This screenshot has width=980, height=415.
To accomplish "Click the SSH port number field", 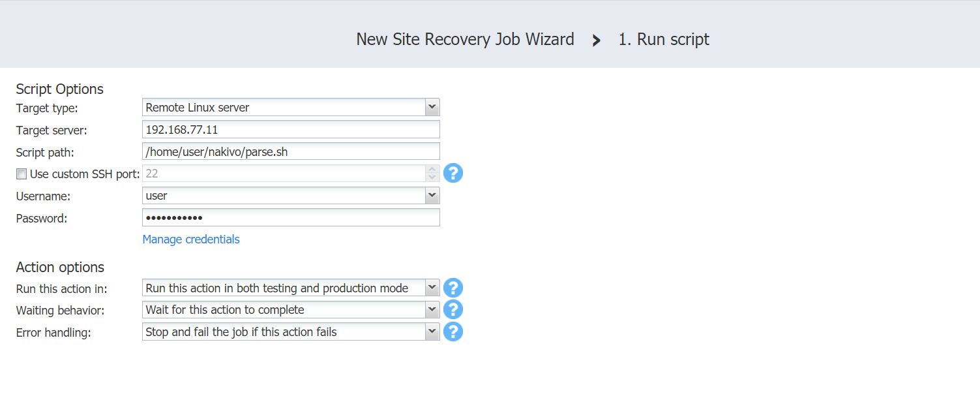I will click(x=283, y=174).
